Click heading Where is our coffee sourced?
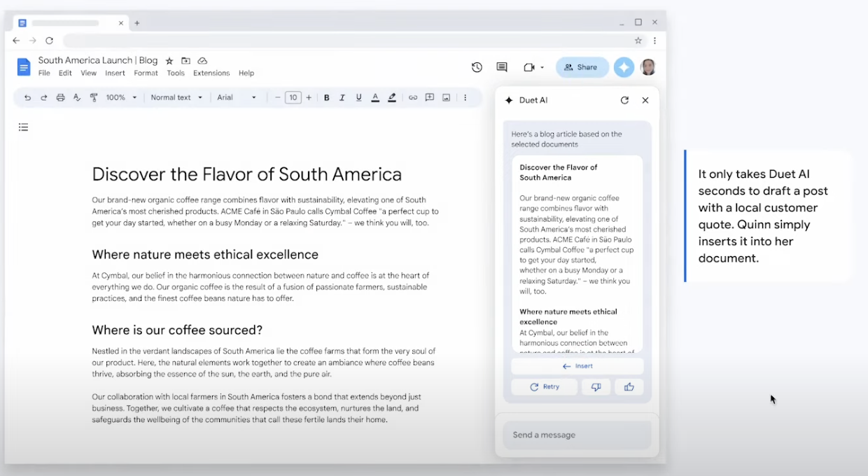The width and height of the screenshot is (868, 476). click(x=177, y=330)
